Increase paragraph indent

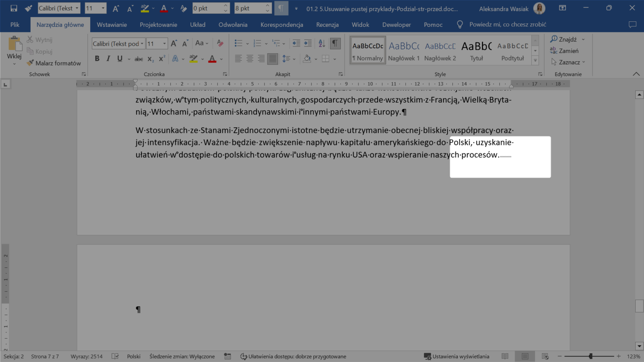(x=308, y=43)
